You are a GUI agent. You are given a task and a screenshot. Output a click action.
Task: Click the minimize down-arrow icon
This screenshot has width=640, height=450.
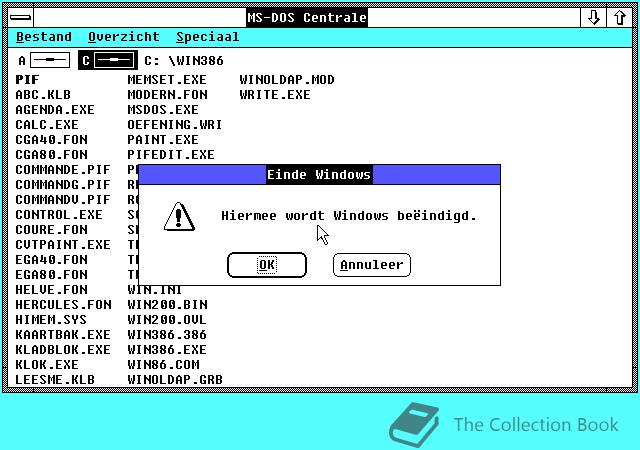(x=593, y=17)
